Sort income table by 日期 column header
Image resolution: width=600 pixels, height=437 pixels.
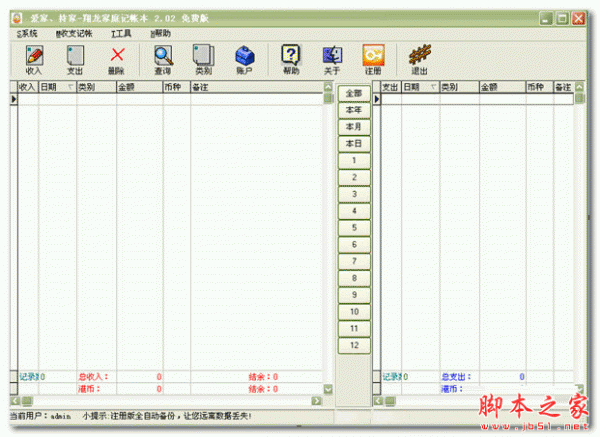pos(57,87)
